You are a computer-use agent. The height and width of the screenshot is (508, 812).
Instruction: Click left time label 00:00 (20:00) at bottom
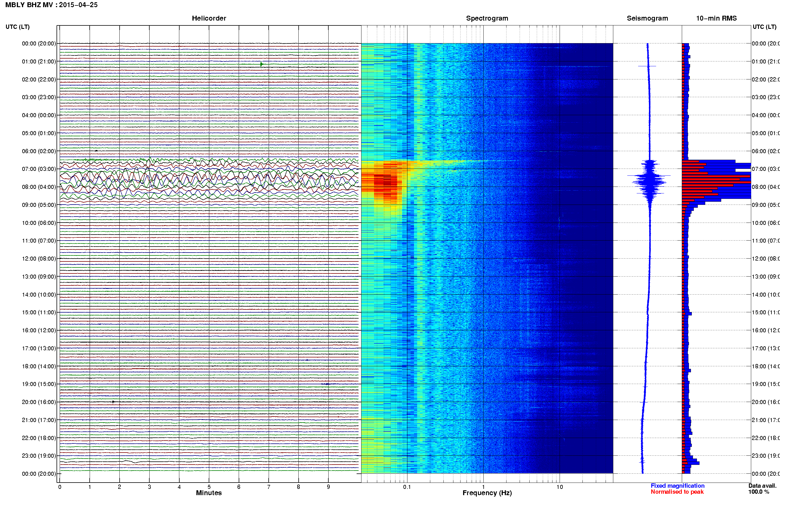point(39,474)
